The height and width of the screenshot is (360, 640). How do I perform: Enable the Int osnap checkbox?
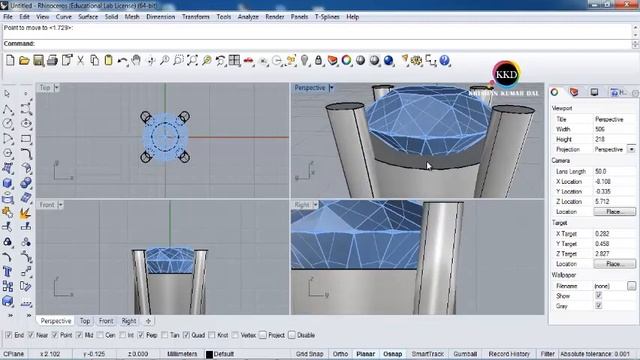[122, 335]
